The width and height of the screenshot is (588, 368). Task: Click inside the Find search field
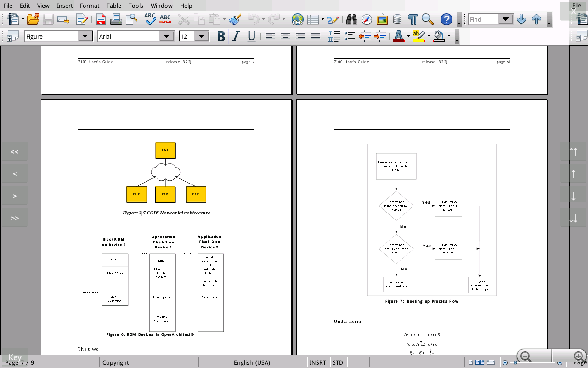pyautogui.click(x=483, y=19)
